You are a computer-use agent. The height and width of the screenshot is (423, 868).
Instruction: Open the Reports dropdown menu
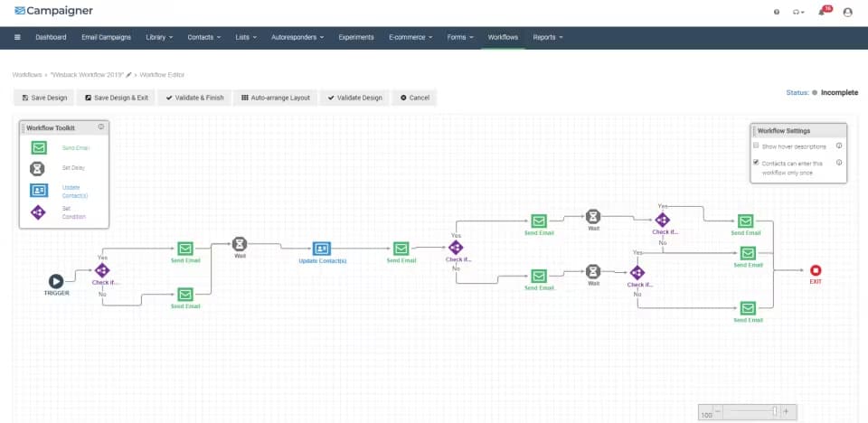pyautogui.click(x=548, y=37)
